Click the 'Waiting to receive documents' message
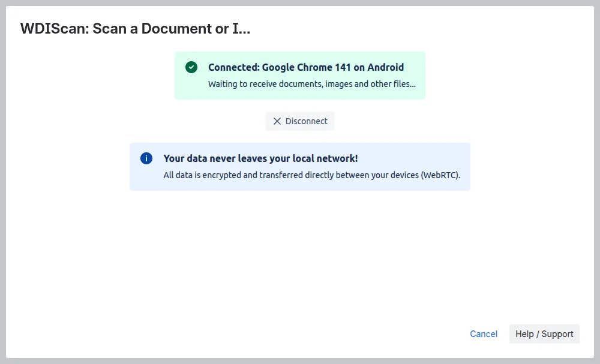The width and height of the screenshot is (600, 364). coord(311,84)
